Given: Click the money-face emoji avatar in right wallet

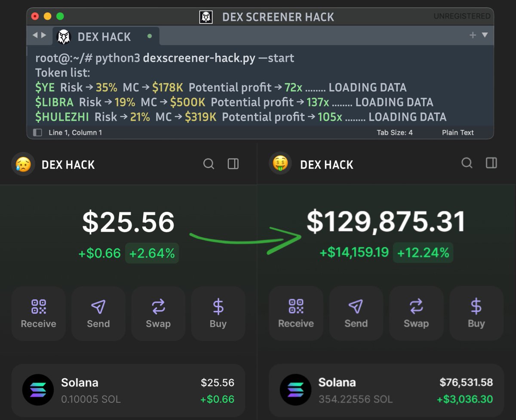Looking at the screenshot, I should [x=281, y=164].
